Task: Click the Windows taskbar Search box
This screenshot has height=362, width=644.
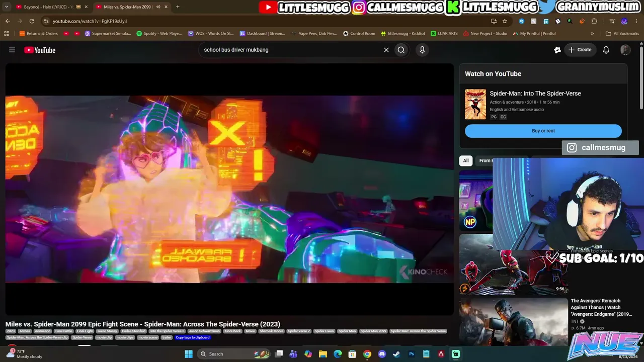Action: (x=234, y=354)
